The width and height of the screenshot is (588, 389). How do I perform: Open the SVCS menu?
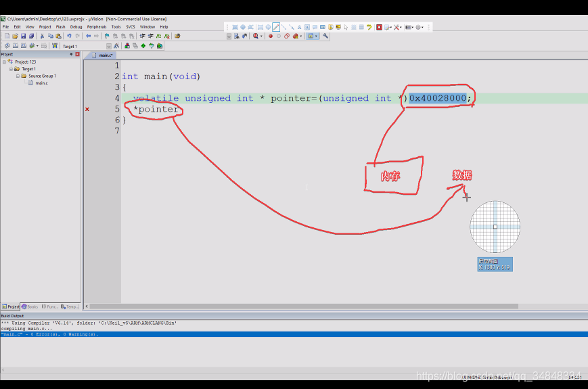131,27
